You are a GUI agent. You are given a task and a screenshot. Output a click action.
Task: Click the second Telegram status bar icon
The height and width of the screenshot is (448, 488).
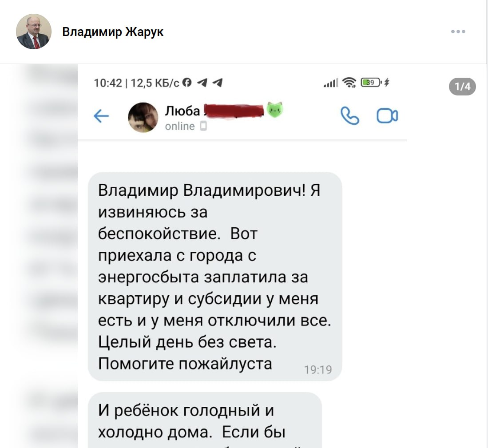coord(217,83)
